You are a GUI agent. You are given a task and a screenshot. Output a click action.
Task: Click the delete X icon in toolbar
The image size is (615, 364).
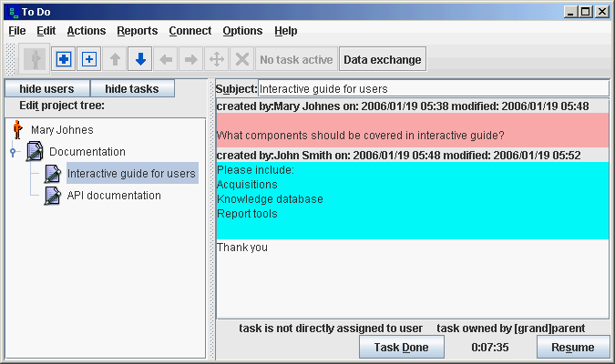pyautogui.click(x=241, y=60)
